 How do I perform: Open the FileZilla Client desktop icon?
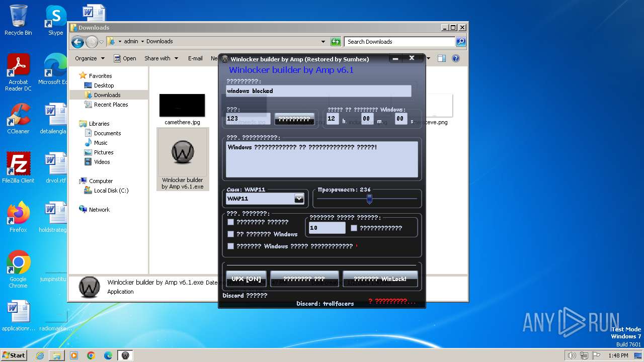point(18,167)
